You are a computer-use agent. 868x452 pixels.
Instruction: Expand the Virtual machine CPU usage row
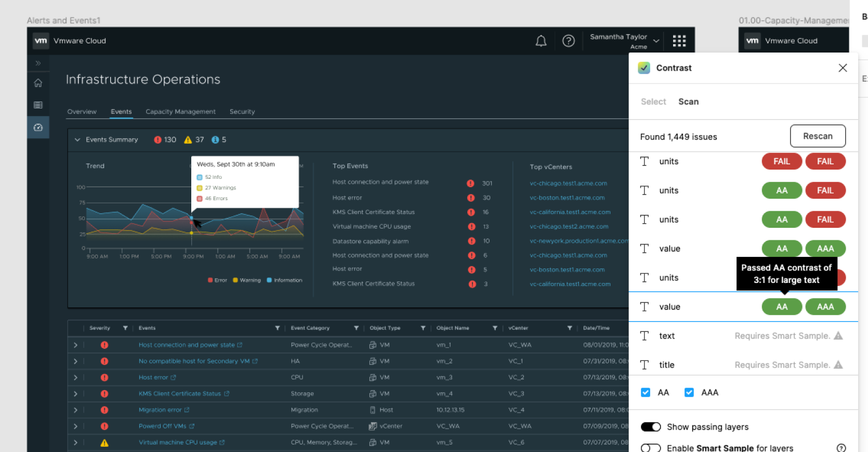tap(75, 443)
